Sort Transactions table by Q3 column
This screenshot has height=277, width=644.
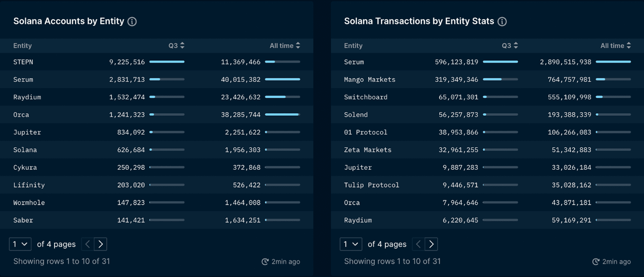point(510,45)
